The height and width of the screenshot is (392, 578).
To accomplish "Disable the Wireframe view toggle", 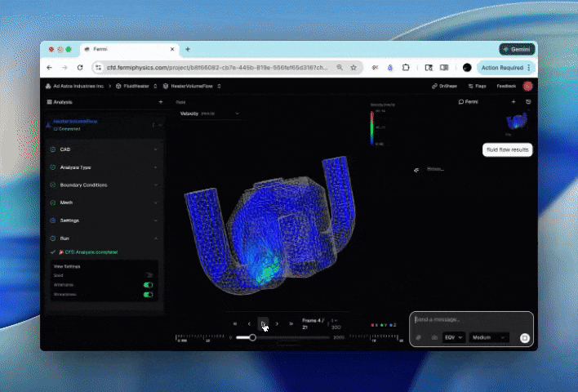I will point(149,285).
